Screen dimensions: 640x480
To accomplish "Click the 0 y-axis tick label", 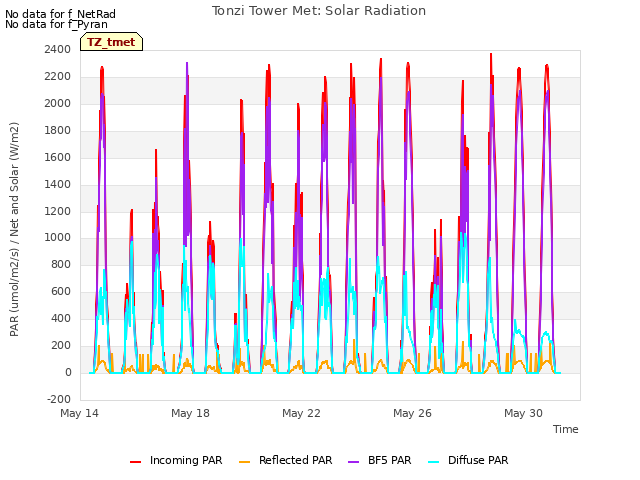I will 68,372.
